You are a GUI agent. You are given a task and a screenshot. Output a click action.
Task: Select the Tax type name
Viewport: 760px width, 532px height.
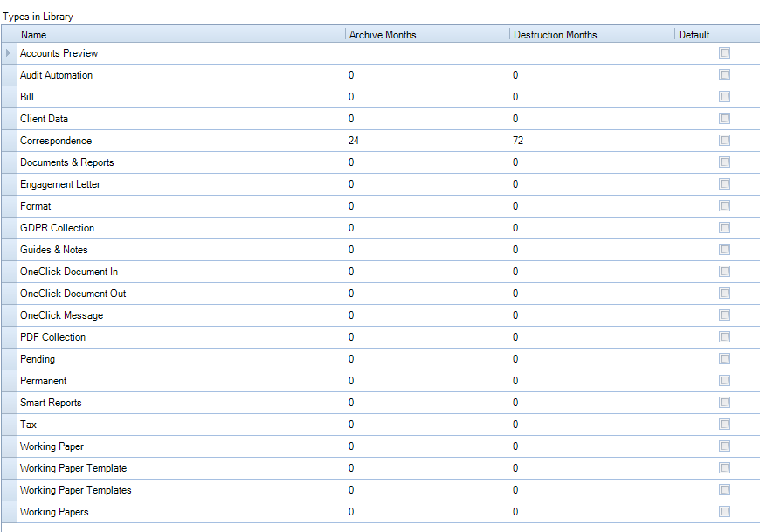pyautogui.click(x=28, y=424)
